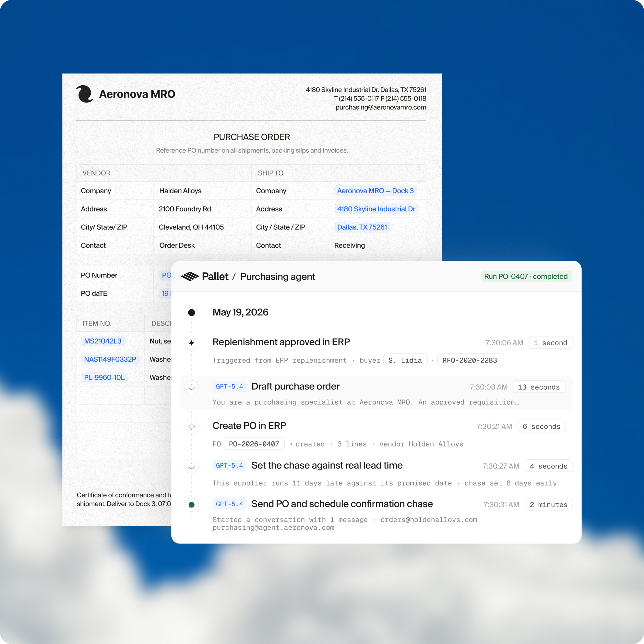Click the Pallet stacked-layers logo icon
The height and width of the screenshot is (644, 644).
click(190, 276)
